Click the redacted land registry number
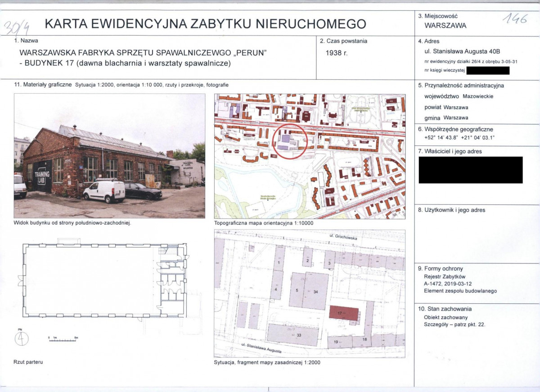Screen dimensions: 540x392 (488, 70)
